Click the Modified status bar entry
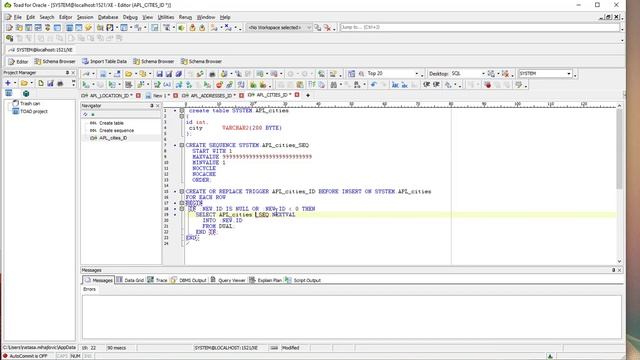 click(x=290, y=348)
